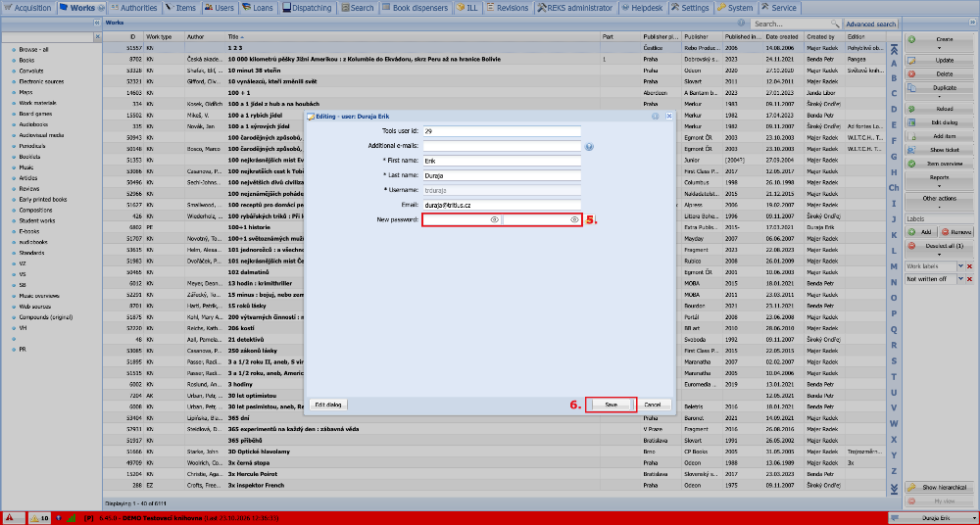Select Early printed books category
Image resolution: width=980 pixels, height=525 pixels.
(43, 200)
